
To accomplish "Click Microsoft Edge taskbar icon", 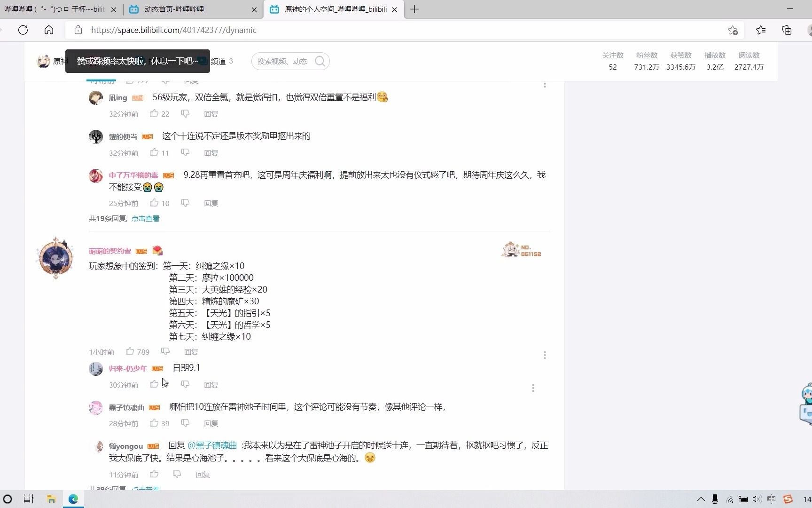I will click(73, 499).
